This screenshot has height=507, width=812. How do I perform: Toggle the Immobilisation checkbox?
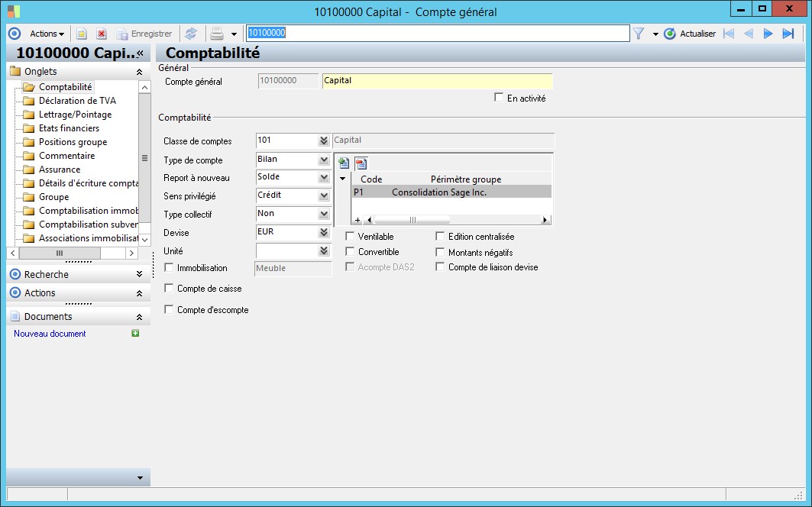pyautogui.click(x=169, y=268)
